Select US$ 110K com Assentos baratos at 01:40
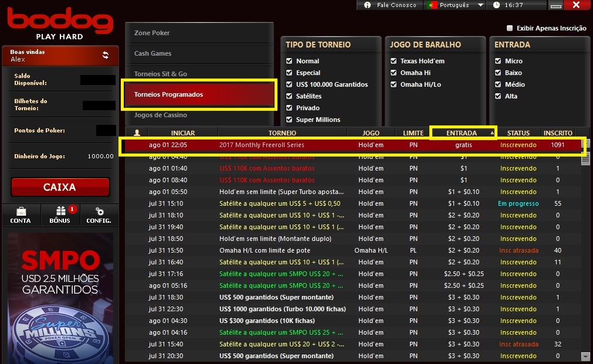Screen dimensions: 593x364 353,168
